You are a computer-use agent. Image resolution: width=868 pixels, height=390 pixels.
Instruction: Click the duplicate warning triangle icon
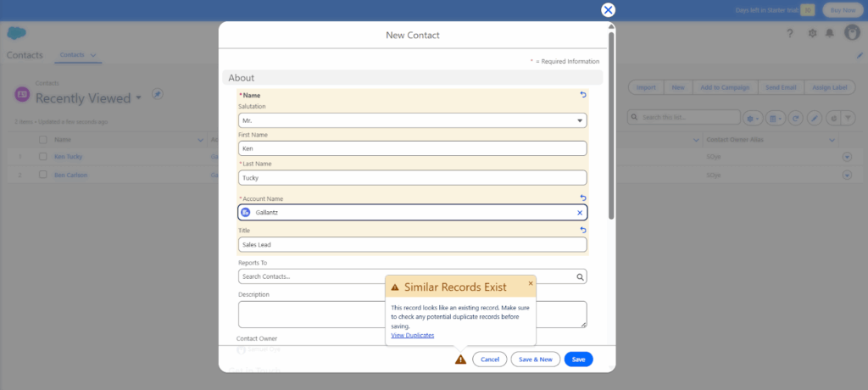460,359
